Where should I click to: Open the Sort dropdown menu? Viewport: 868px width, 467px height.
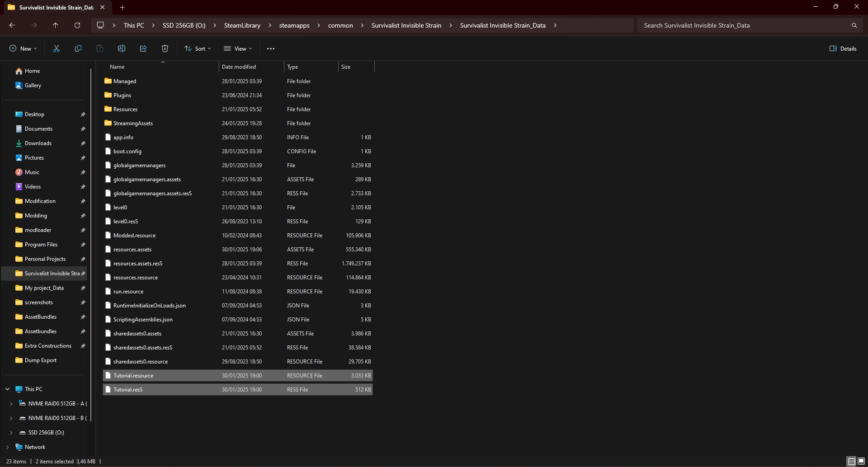pyautogui.click(x=198, y=48)
